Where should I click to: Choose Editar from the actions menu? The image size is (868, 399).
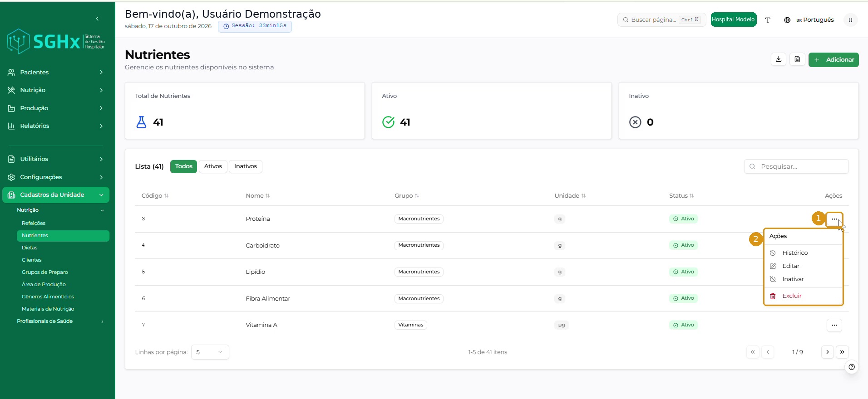804,266
